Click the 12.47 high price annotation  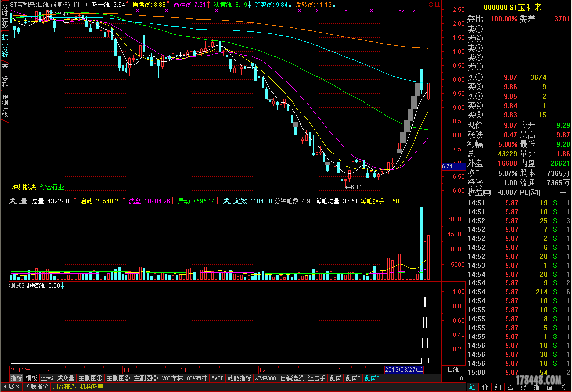60,14
